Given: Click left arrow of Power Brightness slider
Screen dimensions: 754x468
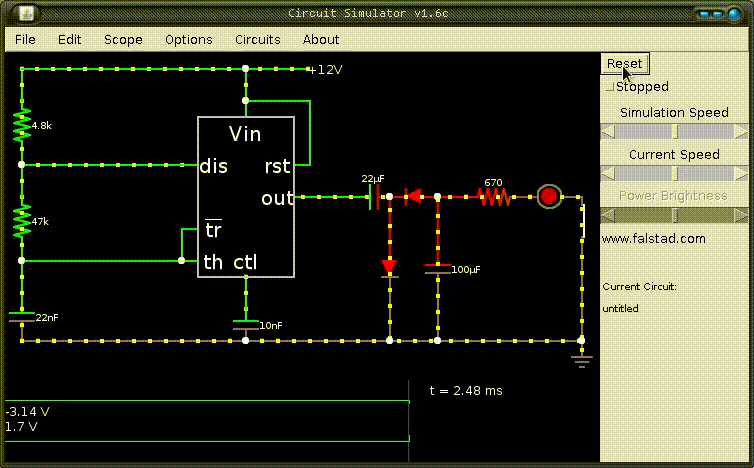Looking at the screenshot, I should (x=608, y=215).
